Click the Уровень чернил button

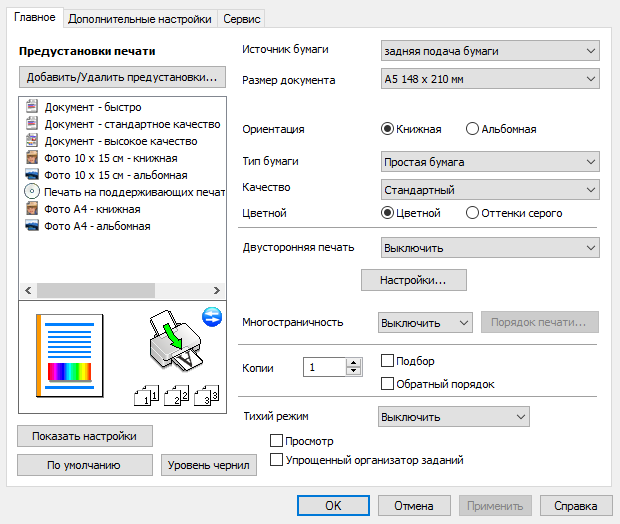pos(209,465)
